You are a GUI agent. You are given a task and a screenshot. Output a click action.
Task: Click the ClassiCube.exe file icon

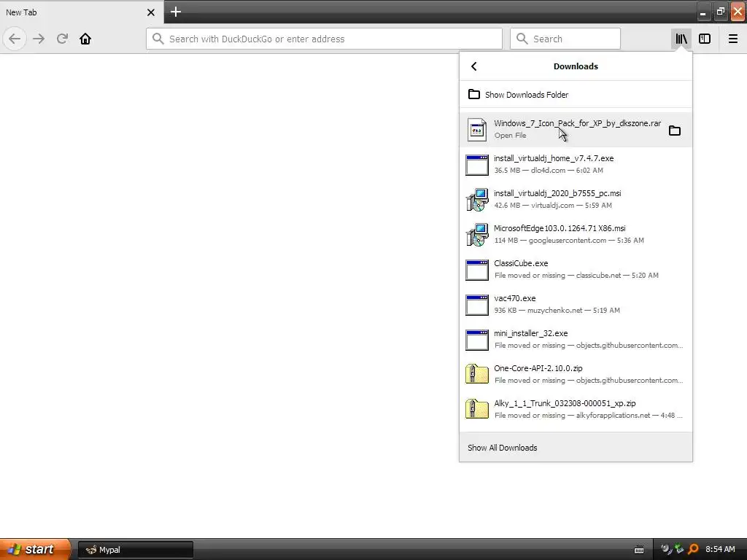pos(477,270)
